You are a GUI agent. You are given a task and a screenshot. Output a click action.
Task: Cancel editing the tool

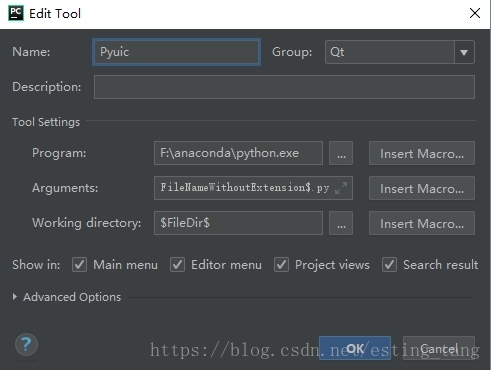tap(439, 348)
